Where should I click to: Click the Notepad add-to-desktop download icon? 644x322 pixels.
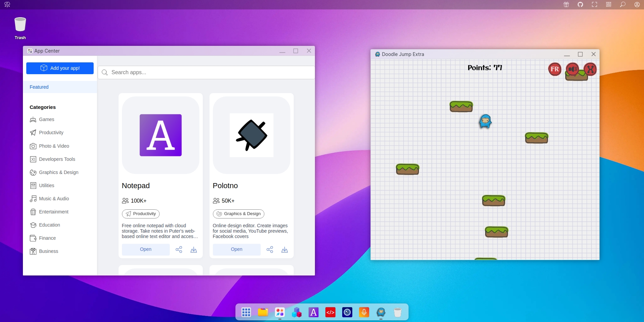pos(194,250)
